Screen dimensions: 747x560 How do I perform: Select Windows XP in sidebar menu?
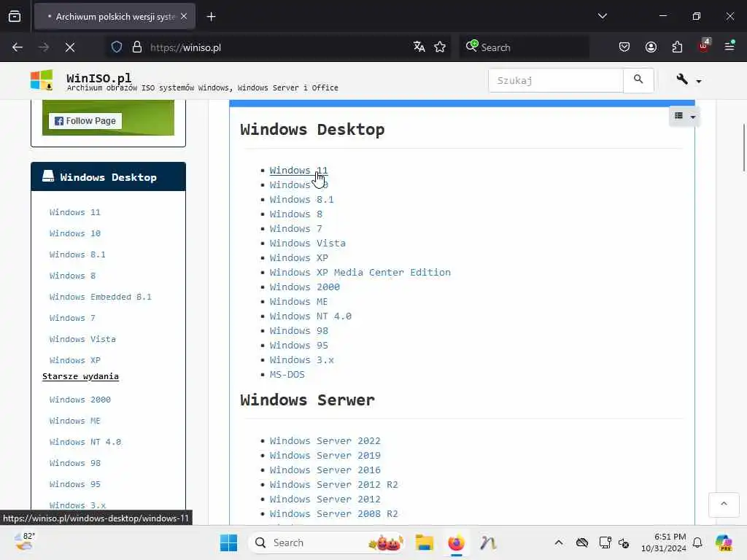[75, 360]
